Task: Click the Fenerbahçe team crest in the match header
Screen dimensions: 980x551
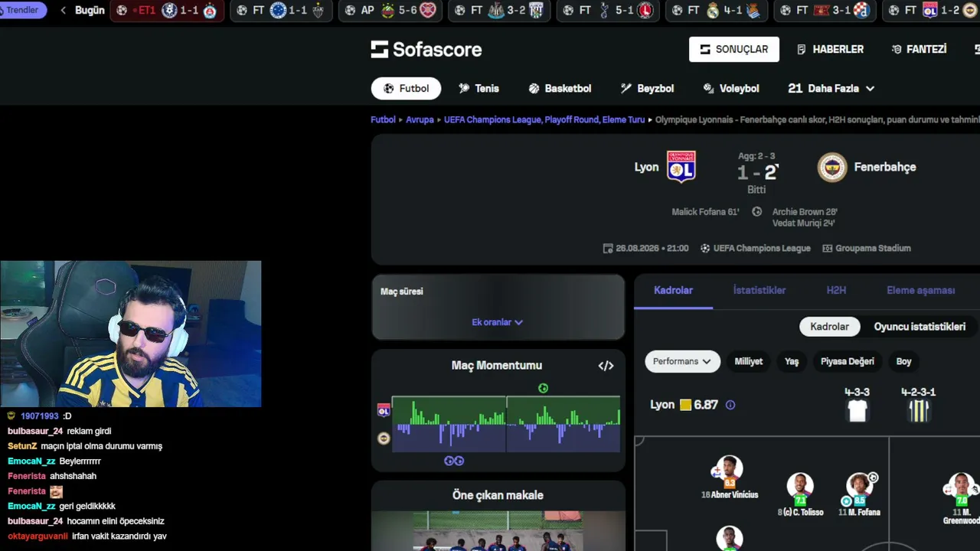Action: [x=832, y=167]
